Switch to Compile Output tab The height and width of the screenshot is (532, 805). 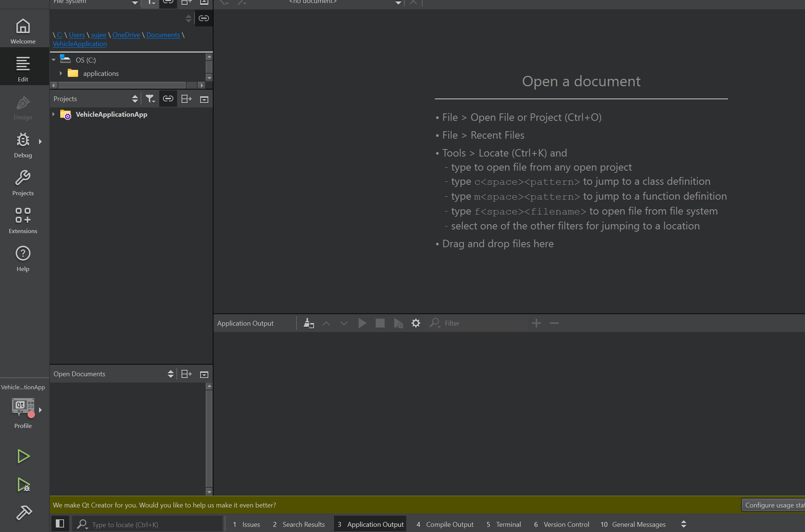point(445,524)
